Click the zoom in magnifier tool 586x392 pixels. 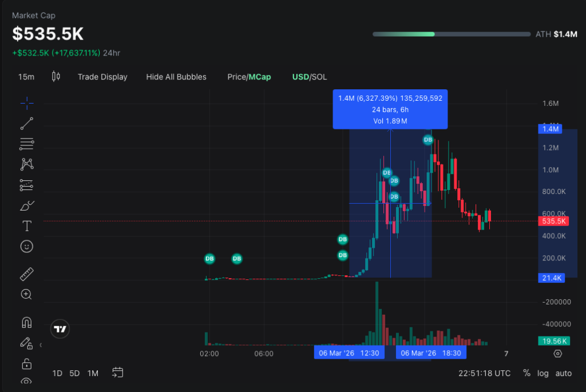click(x=26, y=294)
